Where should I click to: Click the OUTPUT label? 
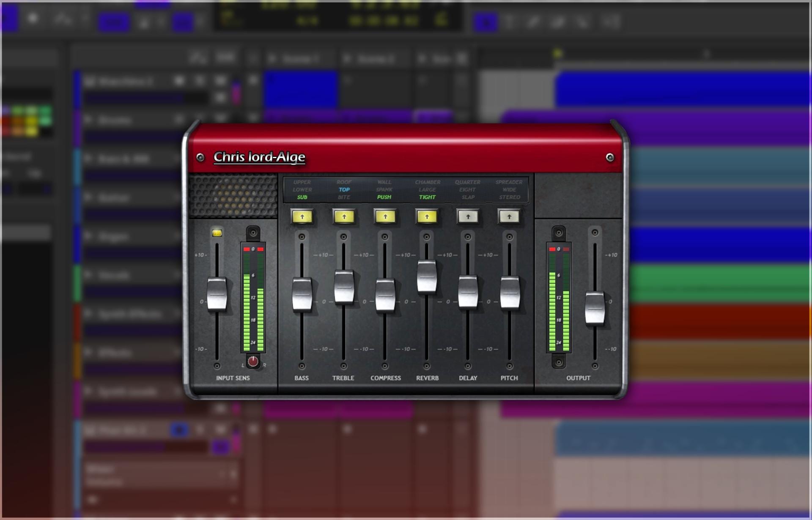click(x=578, y=378)
